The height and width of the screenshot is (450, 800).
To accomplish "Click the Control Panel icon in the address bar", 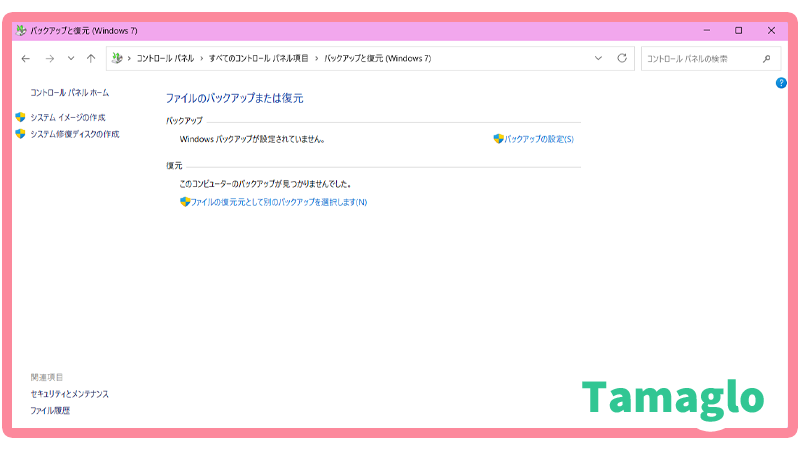I will 117,59.
